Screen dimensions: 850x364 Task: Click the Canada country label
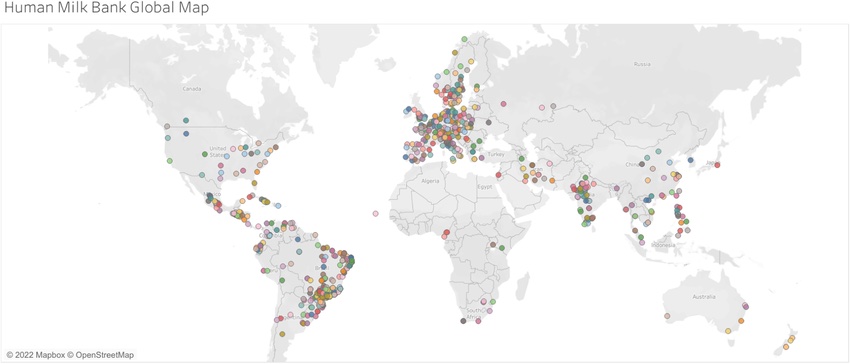(191, 88)
